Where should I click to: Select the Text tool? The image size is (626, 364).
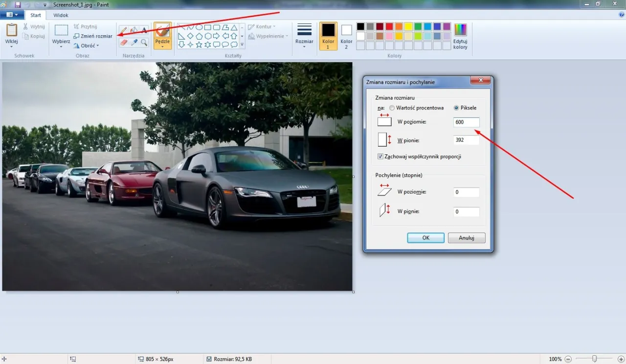click(144, 30)
